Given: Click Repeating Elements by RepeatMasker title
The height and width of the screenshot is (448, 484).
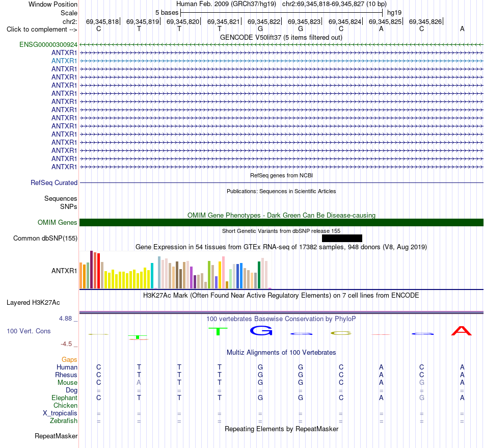Looking at the screenshot, I should pos(281,429).
